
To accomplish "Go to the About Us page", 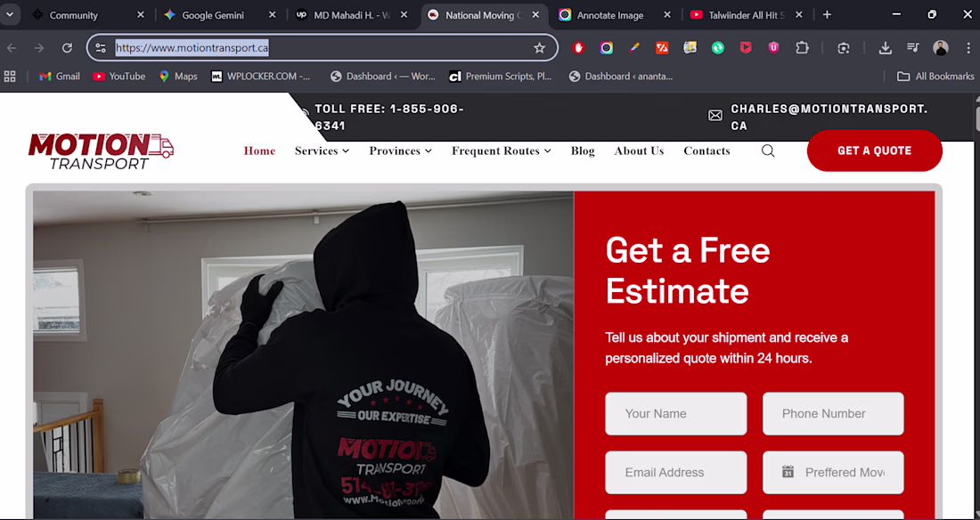I will (639, 150).
